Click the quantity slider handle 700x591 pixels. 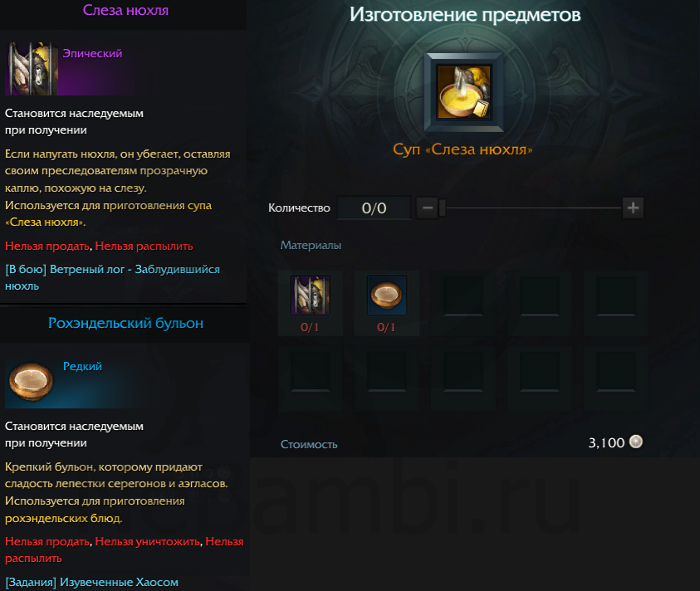(x=443, y=208)
